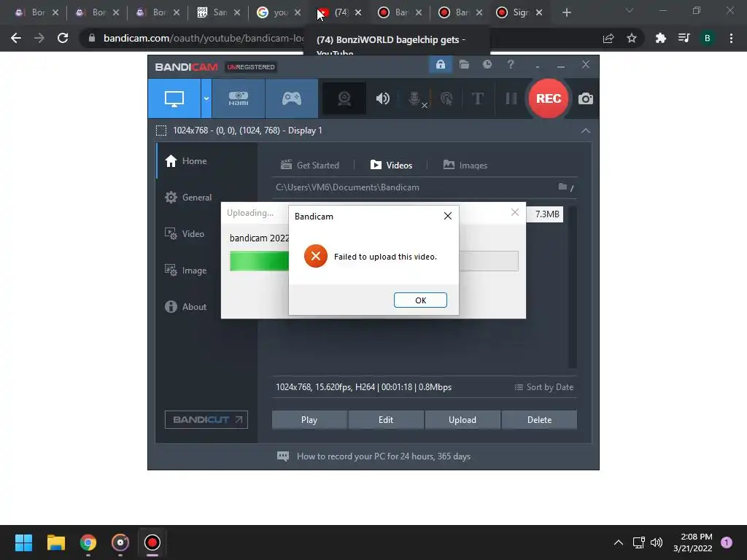
Task: Open the browser profile B avatar
Action: [x=708, y=38]
